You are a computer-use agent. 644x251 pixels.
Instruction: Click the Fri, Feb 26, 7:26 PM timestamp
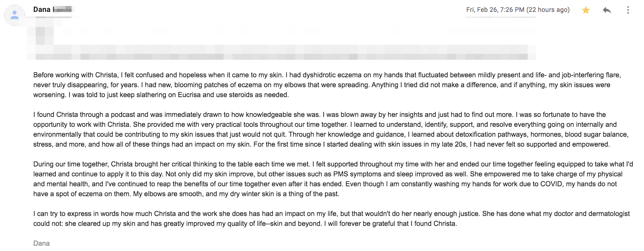pos(495,10)
